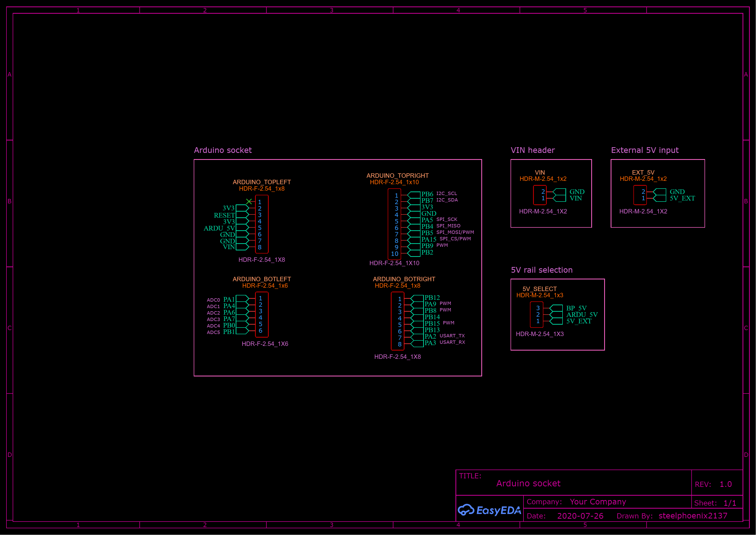The image size is (756, 535).
Task: Select the red ARDUINO_TOPRIGHT 10-pin header body
Action: click(394, 224)
